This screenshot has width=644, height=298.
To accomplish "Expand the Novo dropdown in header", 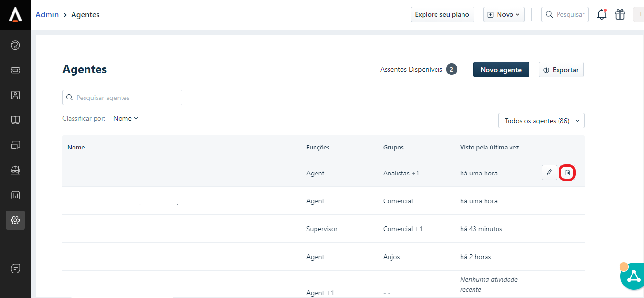I will coord(503,14).
